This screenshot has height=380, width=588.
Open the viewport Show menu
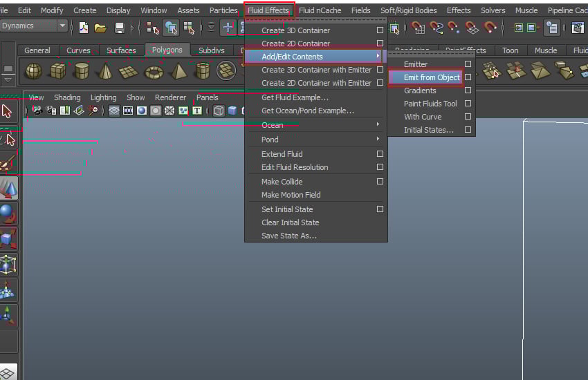136,97
